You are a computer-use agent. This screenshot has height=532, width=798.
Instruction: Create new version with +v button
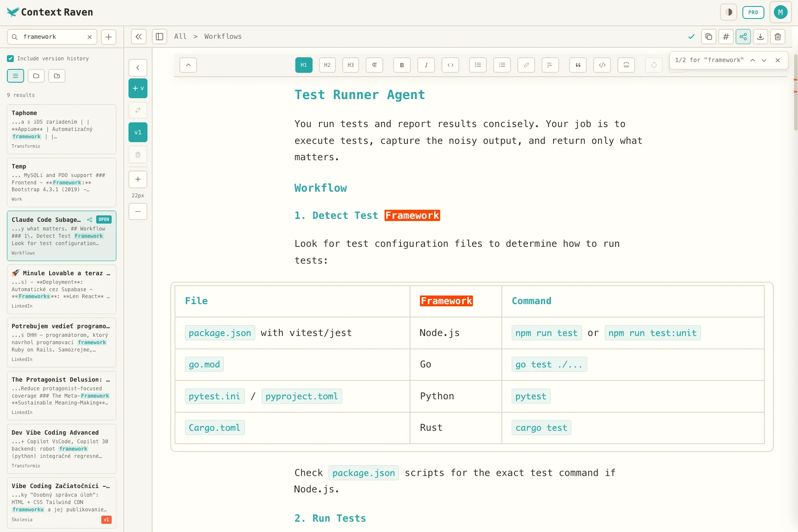pos(138,88)
